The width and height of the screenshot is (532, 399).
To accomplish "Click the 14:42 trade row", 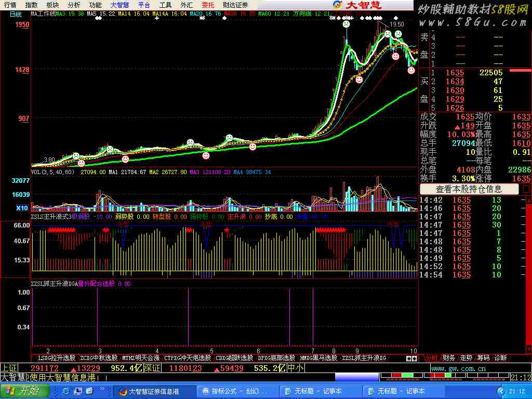I will [x=472, y=200].
